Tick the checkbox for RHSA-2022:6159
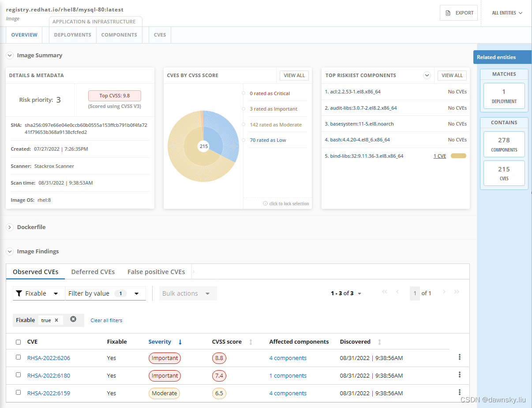Screen dimensions: 532x408 18,393
